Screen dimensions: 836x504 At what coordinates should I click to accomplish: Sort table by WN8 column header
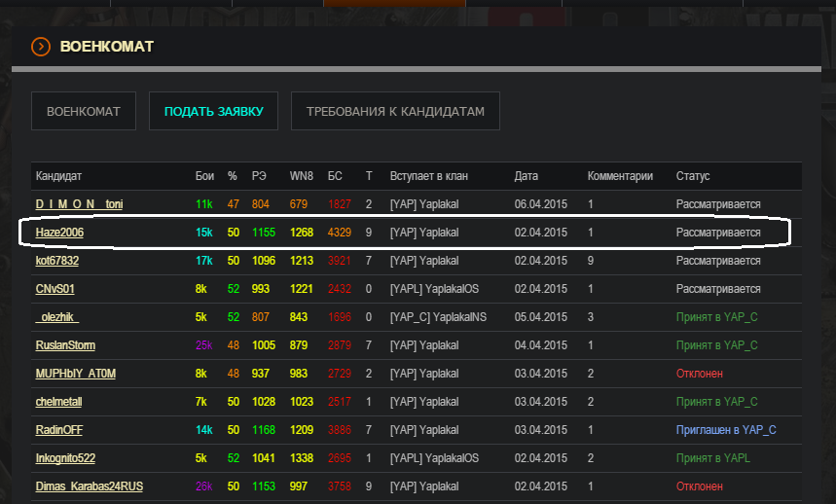(302, 176)
